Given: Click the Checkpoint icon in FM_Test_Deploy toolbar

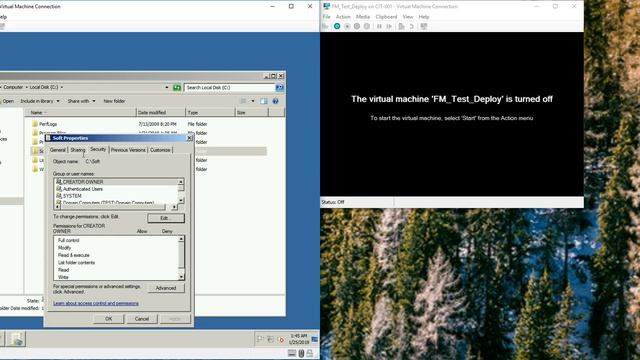Looking at the screenshot, I should (402, 26).
